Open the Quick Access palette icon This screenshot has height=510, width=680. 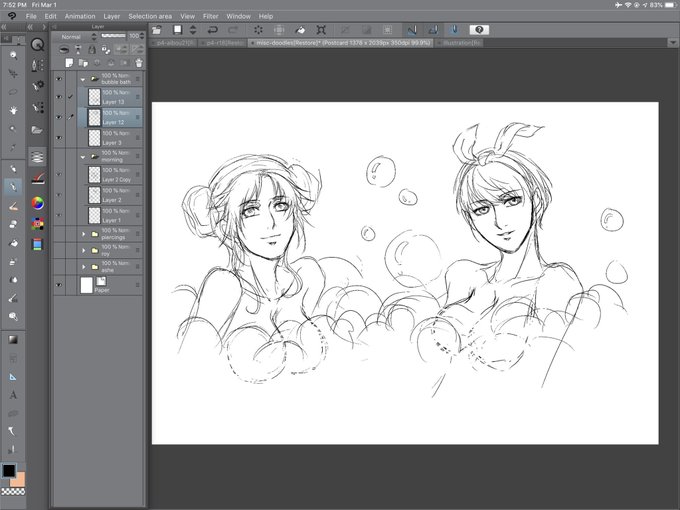pyautogui.click(x=38, y=45)
